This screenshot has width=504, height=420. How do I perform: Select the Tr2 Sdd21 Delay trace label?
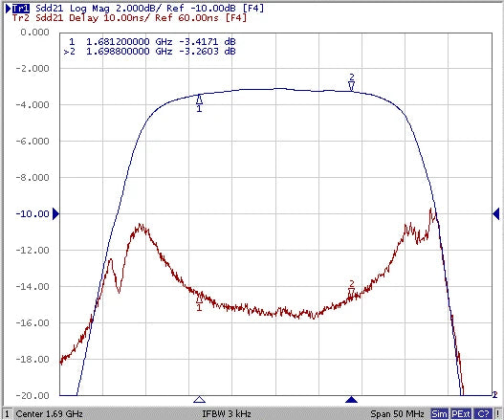point(129,17)
